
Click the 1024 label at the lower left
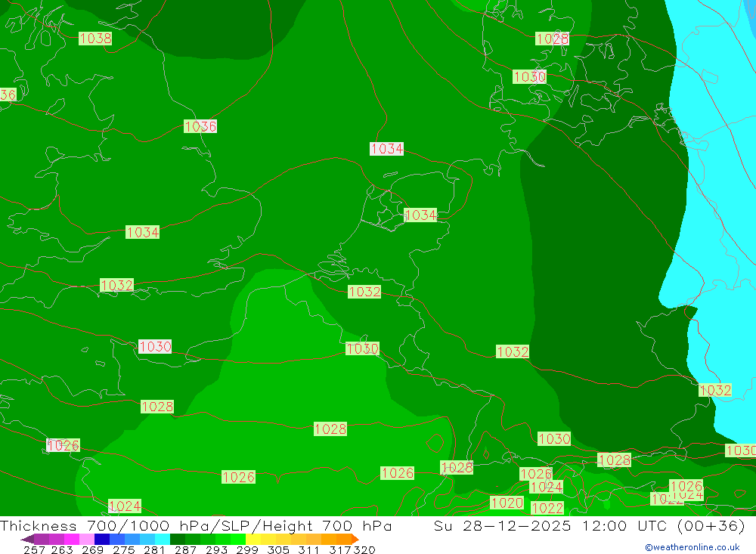tap(125, 506)
